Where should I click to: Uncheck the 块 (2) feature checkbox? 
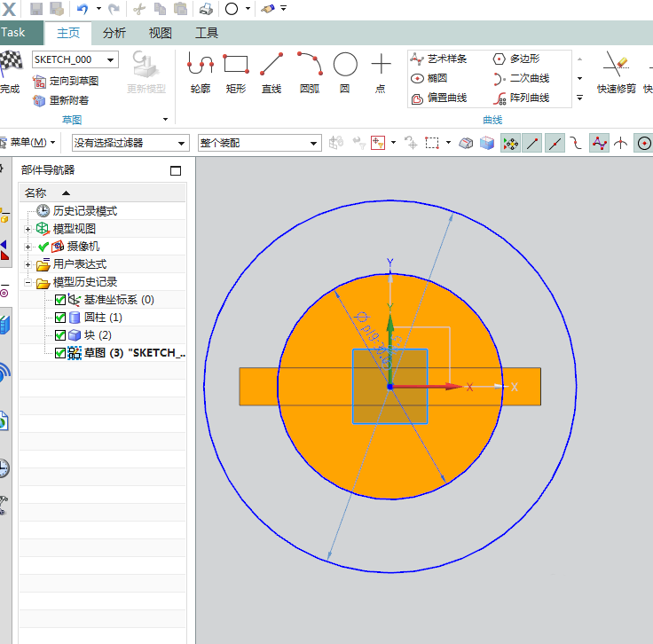[x=60, y=335]
